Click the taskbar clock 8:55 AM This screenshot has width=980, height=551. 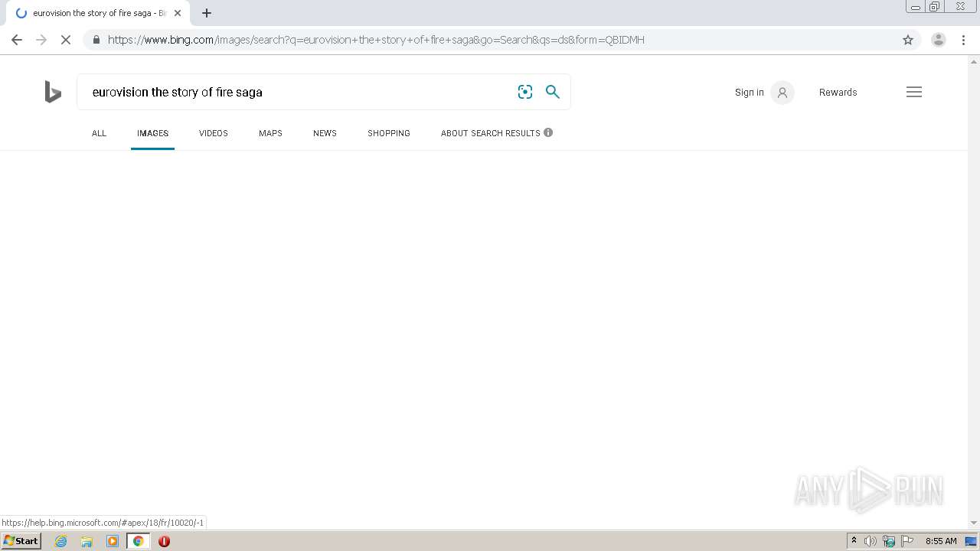click(x=941, y=541)
